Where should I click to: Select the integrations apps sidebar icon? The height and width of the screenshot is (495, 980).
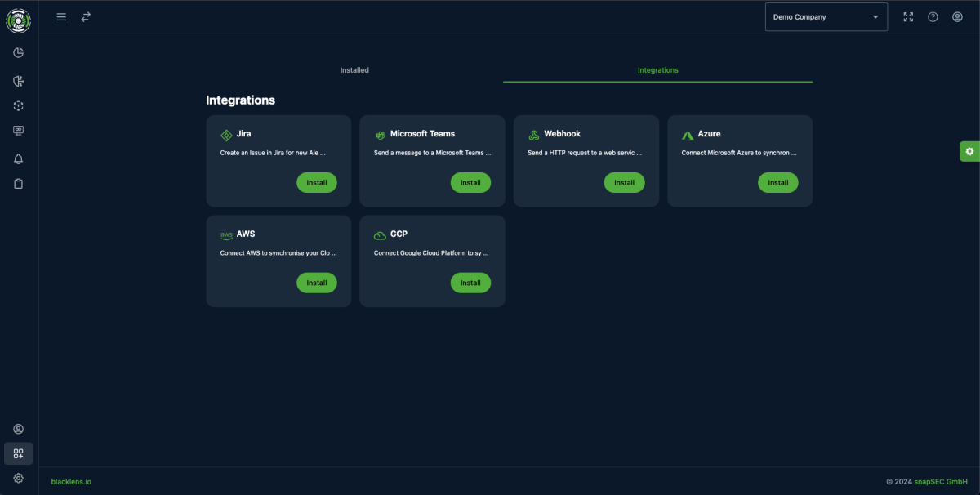coord(19,454)
